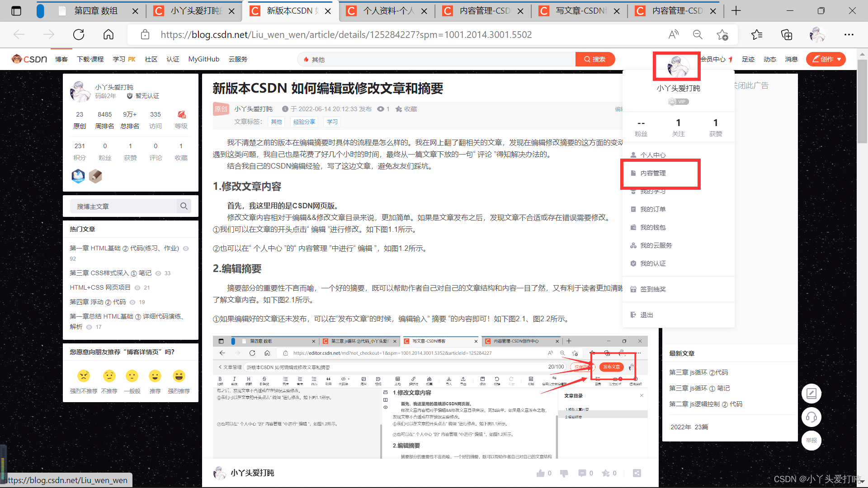Expand the 2022年 23篇 archive entry
Viewport: 868px width, 488px height.
[x=689, y=427]
